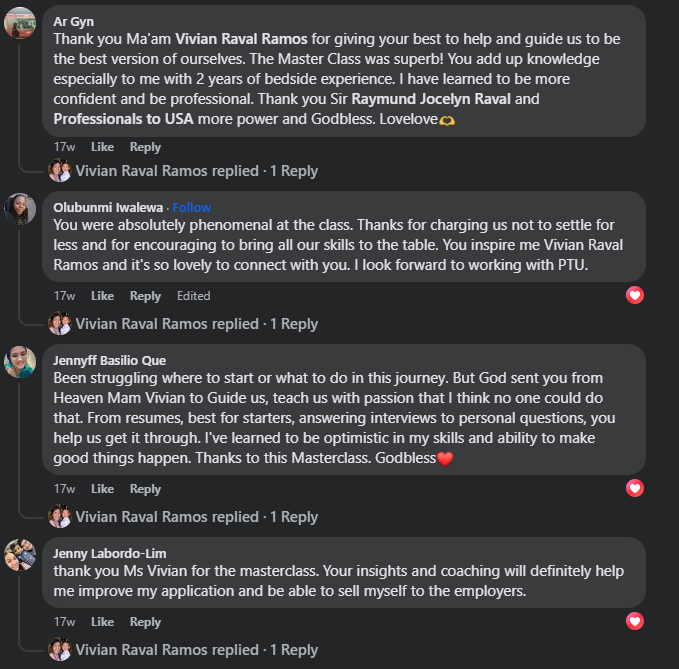Image resolution: width=679 pixels, height=669 pixels.
Task: Like Ar Gyn's comment
Action: [102, 147]
